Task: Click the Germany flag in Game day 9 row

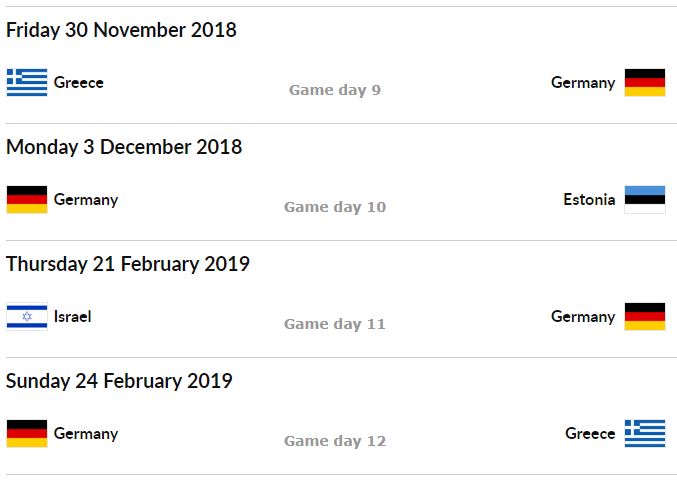Action: click(x=645, y=82)
